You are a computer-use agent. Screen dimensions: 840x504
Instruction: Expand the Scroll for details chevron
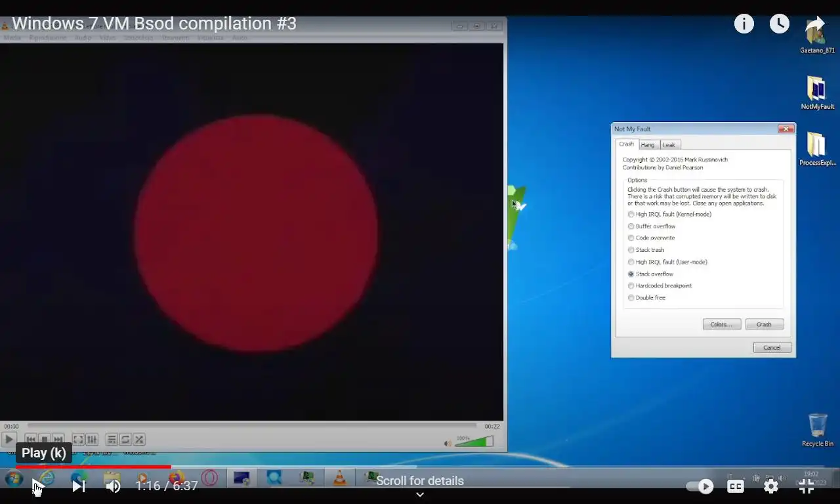click(420, 495)
